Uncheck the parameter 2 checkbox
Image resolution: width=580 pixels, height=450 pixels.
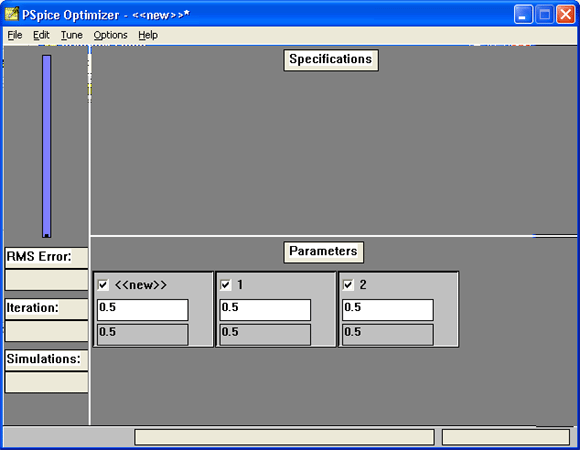click(x=348, y=285)
